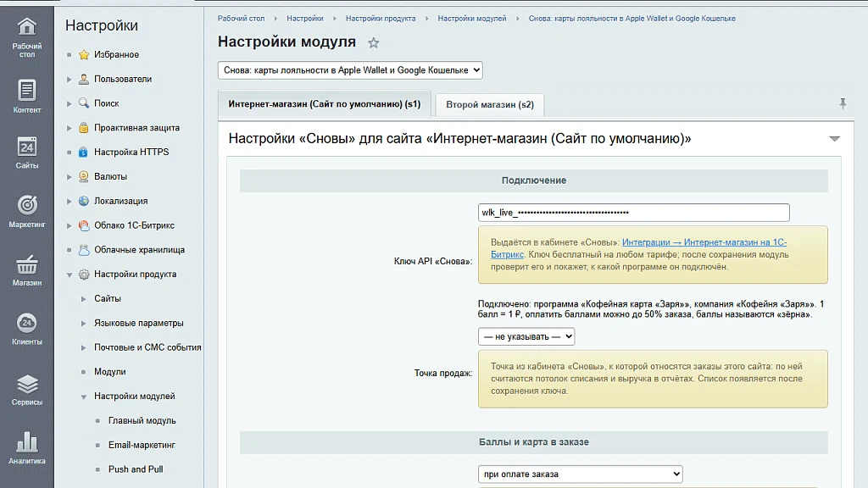Screen dimensions: 868x488
Task: Expand the Валюты tree node
Action: pos(70,176)
